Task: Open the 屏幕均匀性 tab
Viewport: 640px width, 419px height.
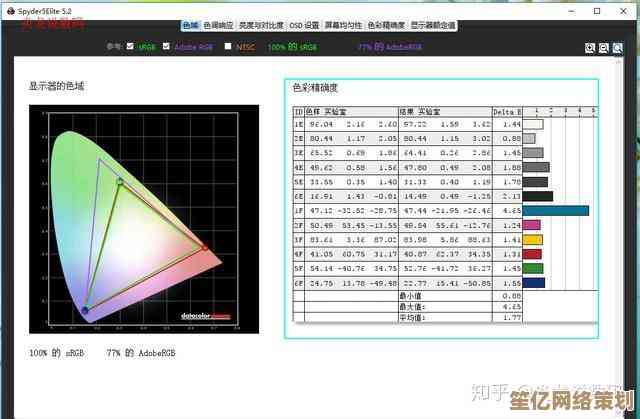Action: pyautogui.click(x=344, y=24)
